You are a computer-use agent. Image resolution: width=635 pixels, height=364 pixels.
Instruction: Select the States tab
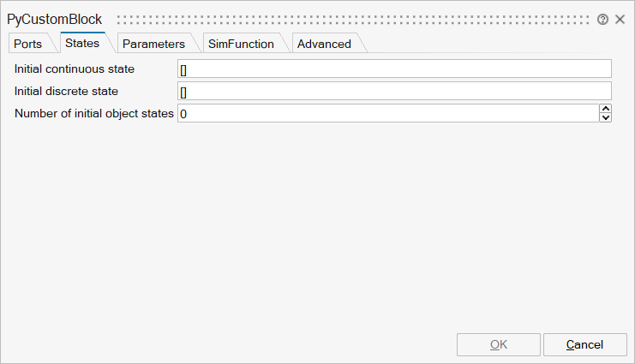pyautogui.click(x=81, y=43)
